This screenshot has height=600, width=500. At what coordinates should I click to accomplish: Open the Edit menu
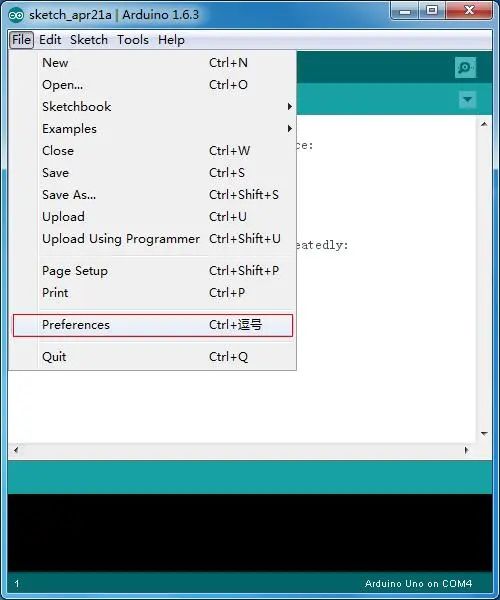pyautogui.click(x=50, y=39)
